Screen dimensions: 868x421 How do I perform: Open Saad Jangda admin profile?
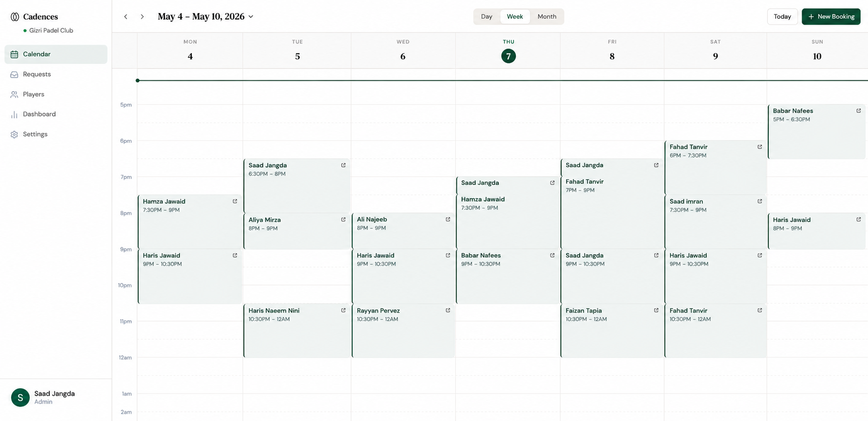tap(56, 397)
